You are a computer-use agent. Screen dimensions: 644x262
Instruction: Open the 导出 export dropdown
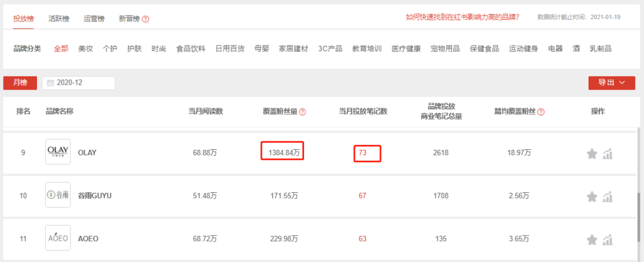pyautogui.click(x=612, y=83)
